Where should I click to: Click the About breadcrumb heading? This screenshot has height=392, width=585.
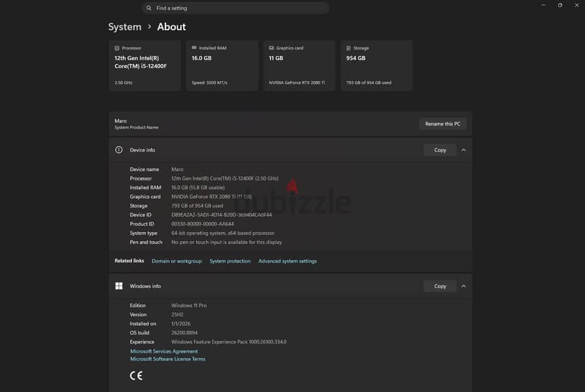(171, 27)
